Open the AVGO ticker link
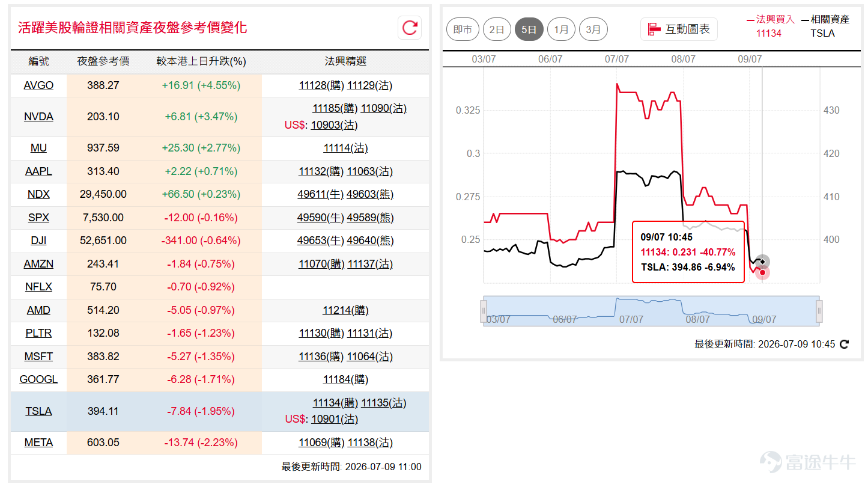 coord(38,85)
